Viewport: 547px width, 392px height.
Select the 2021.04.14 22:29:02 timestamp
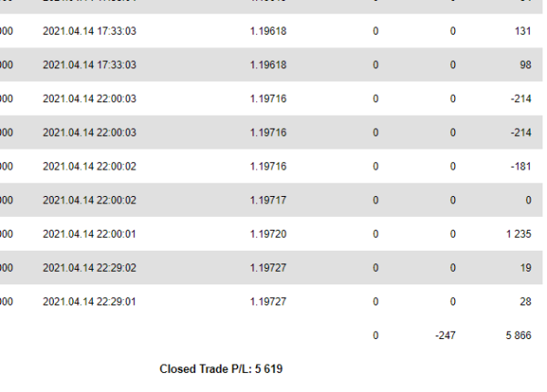tap(89, 268)
